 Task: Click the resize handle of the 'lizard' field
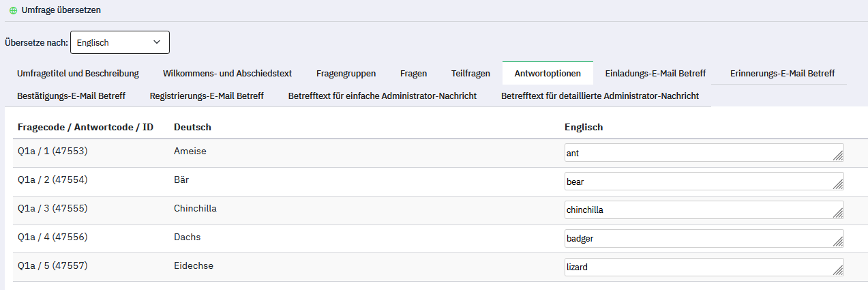tap(838, 270)
